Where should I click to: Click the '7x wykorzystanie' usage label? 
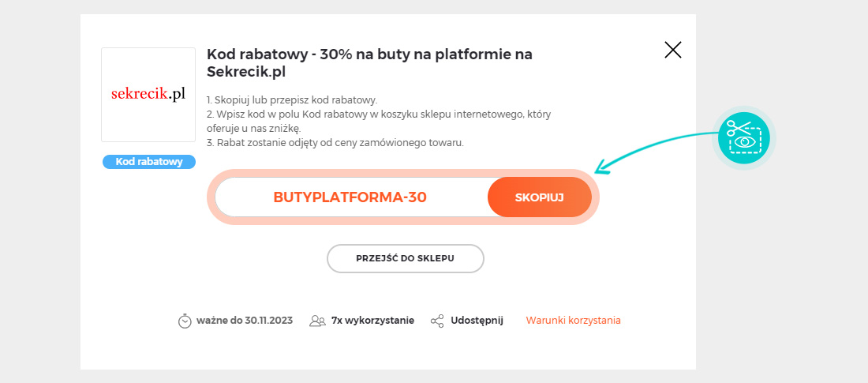pyautogui.click(x=372, y=321)
